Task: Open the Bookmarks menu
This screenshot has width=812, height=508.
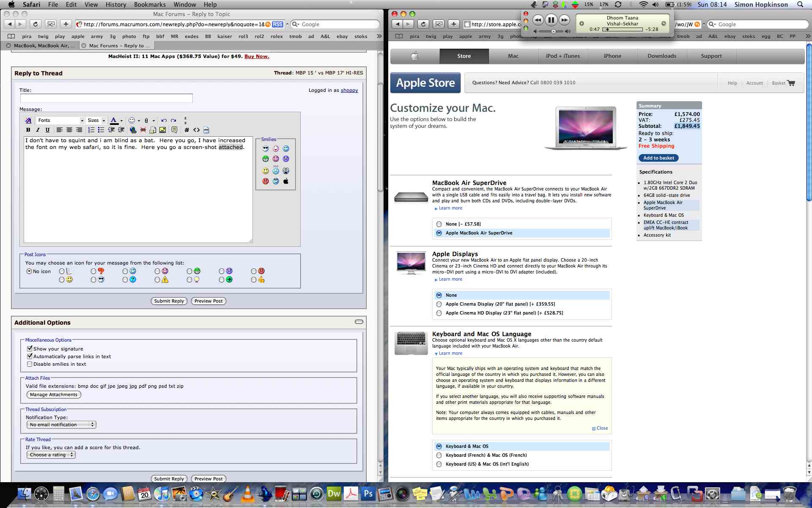Action: pyautogui.click(x=150, y=5)
